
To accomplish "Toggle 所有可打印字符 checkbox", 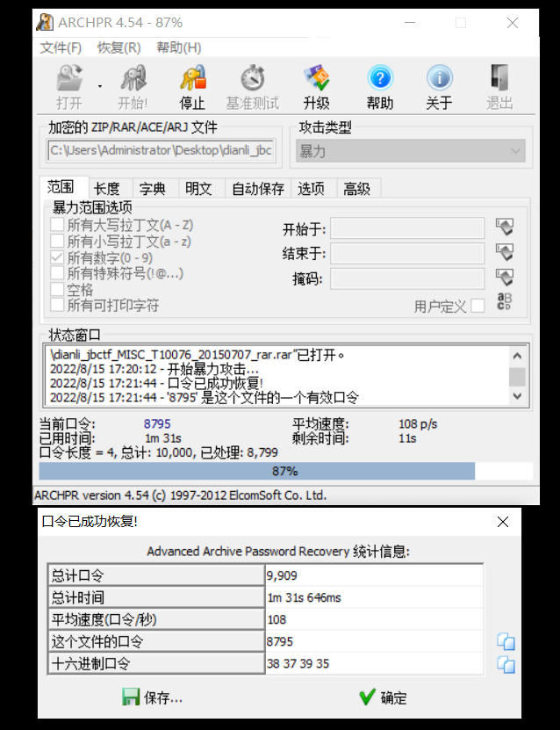I will coord(57,306).
